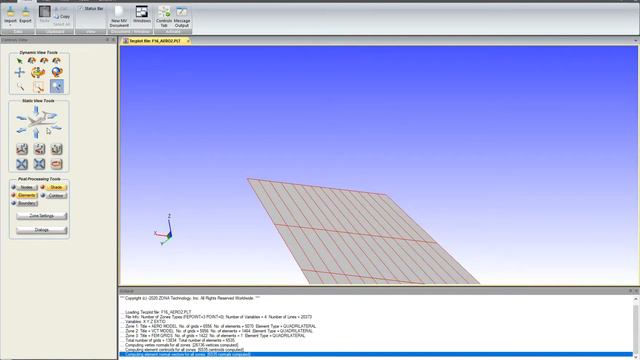Click the top view arrow above the airplane
This screenshot has height=360, width=640.
[36, 110]
